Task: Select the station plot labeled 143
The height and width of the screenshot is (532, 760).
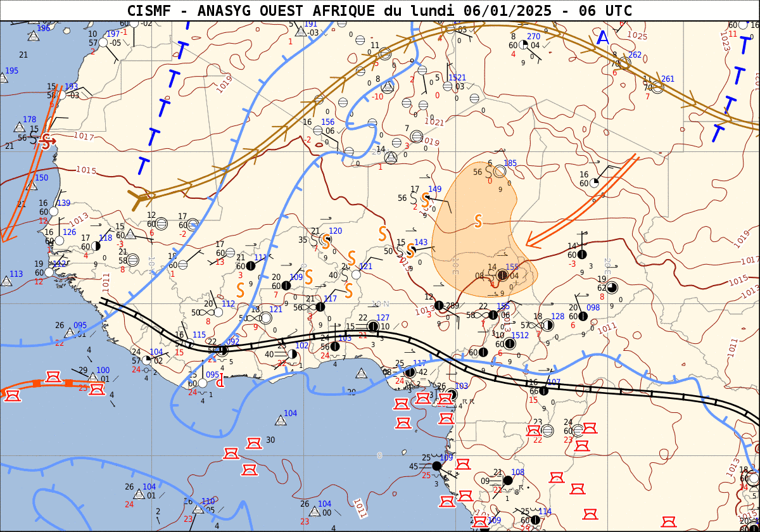Action: point(410,251)
